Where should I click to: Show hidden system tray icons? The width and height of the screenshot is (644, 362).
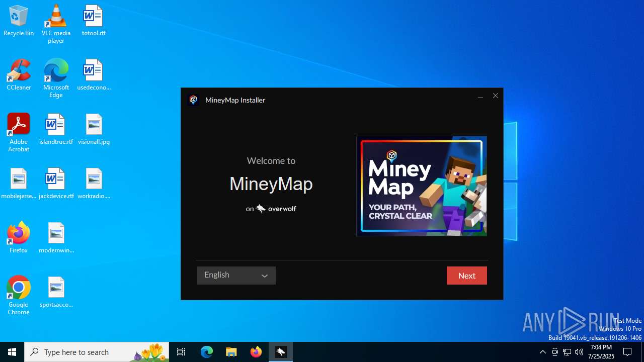[542, 352]
